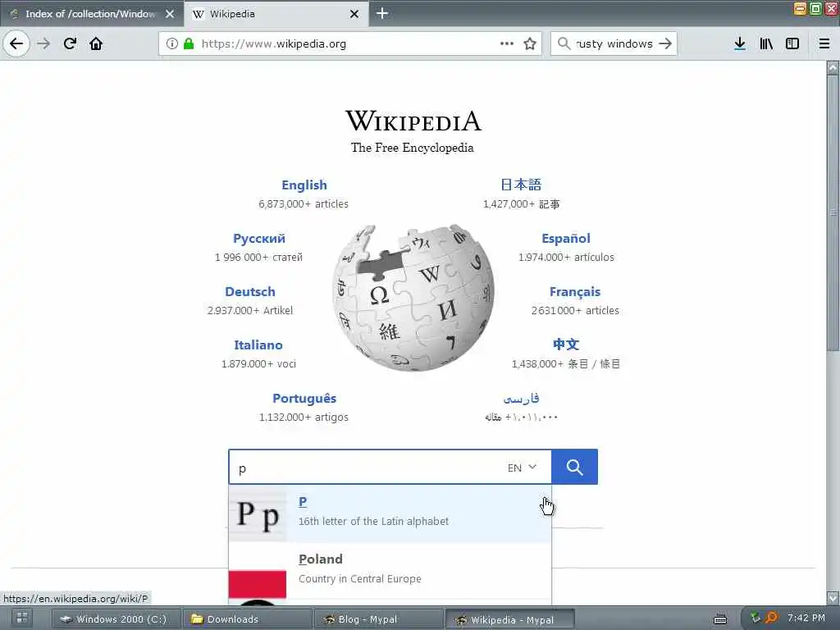Select Wikipedia - Mypal taskbar button
This screenshot has width=840, height=630.
[510, 620]
